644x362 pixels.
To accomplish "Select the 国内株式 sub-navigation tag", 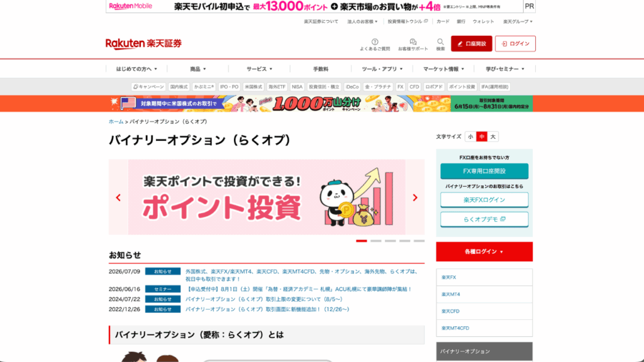I will (x=179, y=87).
